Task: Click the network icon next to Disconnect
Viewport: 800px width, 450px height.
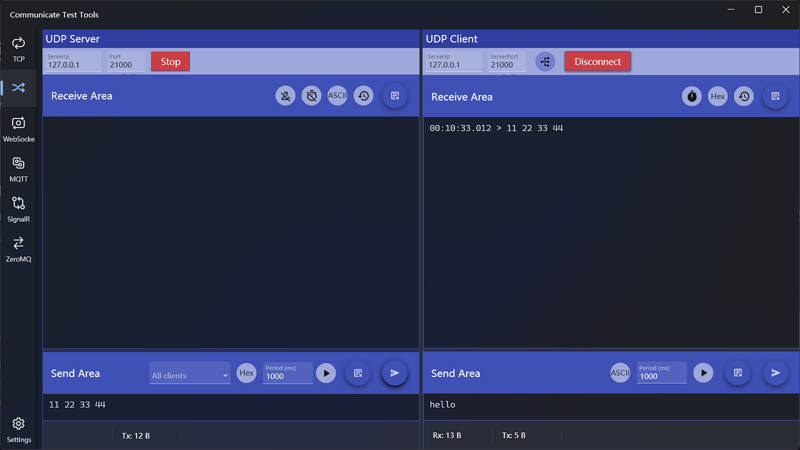Action: point(545,62)
